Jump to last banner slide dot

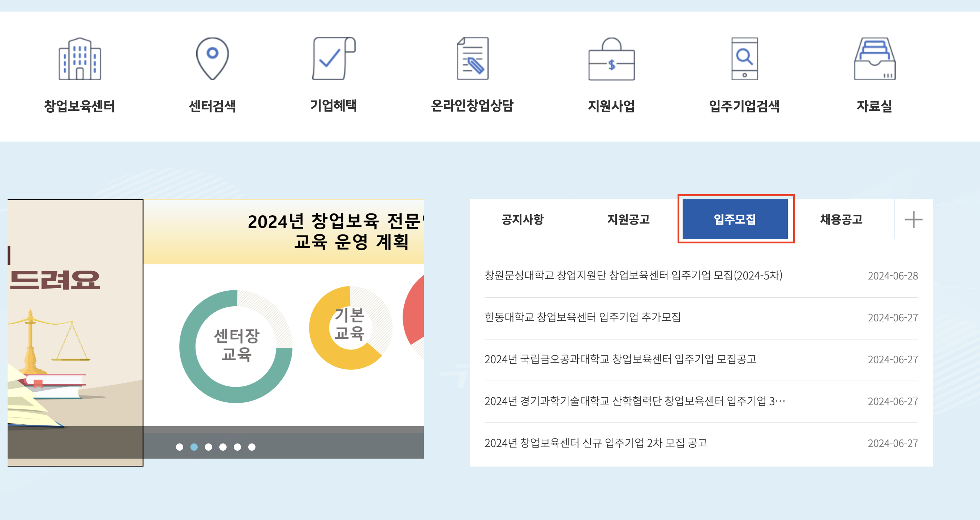pyautogui.click(x=252, y=447)
